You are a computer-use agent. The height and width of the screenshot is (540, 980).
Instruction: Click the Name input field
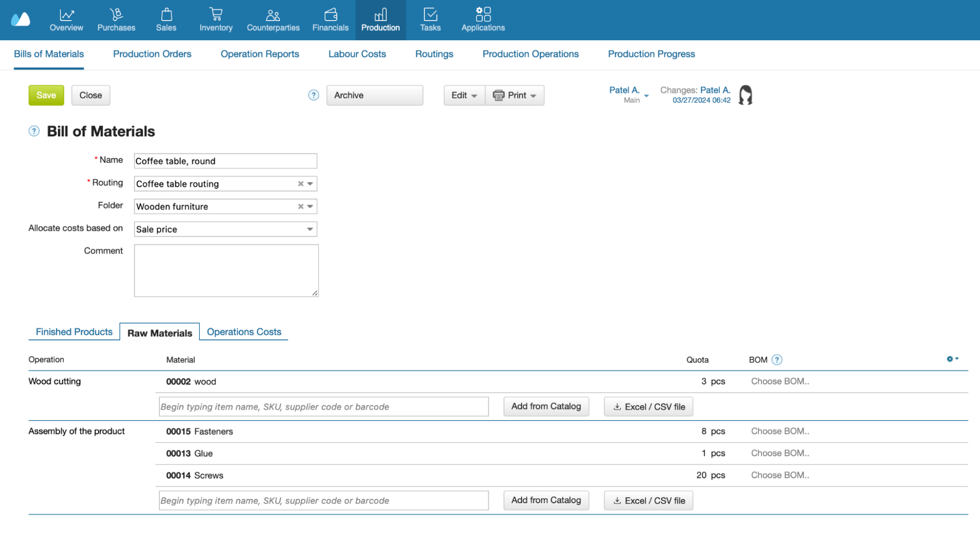(x=226, y=161)
